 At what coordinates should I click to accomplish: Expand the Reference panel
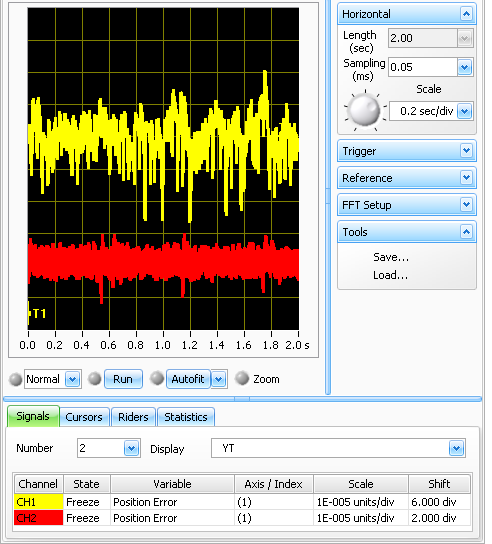tap(466, 178)
